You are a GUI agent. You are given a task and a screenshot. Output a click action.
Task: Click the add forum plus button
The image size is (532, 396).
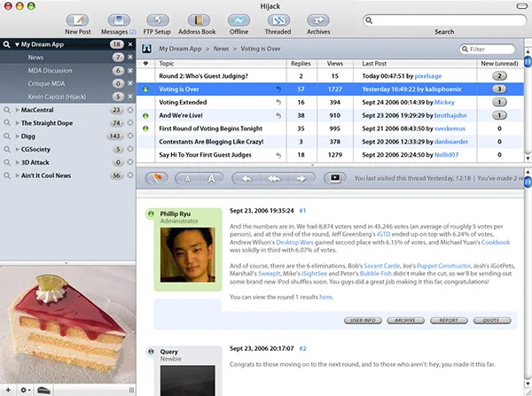(8, 390)
